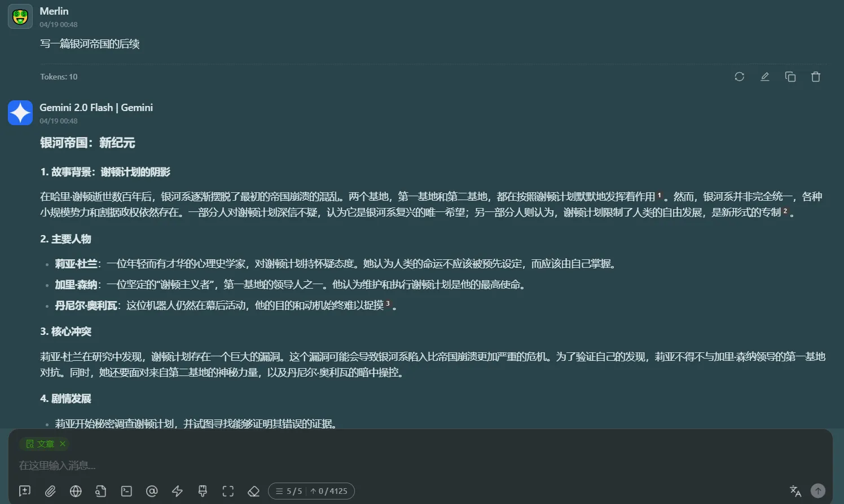Clear context with the eraser icon

pyautogui.click(x=253, y=491)
